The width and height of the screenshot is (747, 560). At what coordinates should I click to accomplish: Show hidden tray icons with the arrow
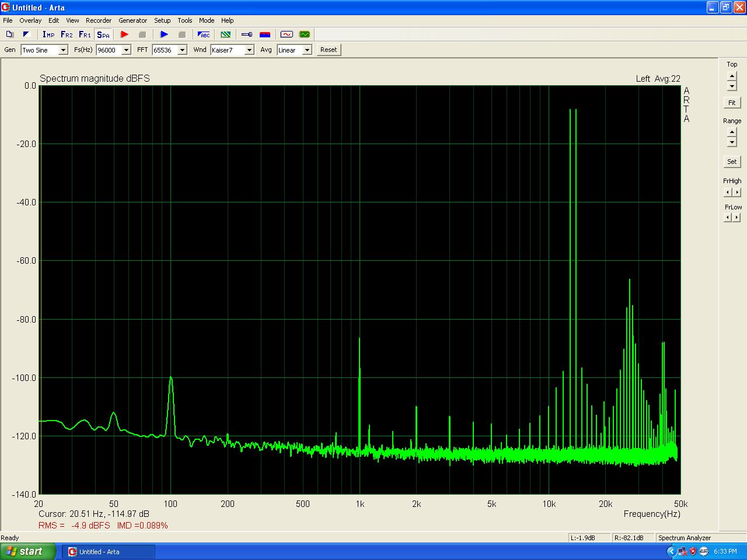coord(671,551)
